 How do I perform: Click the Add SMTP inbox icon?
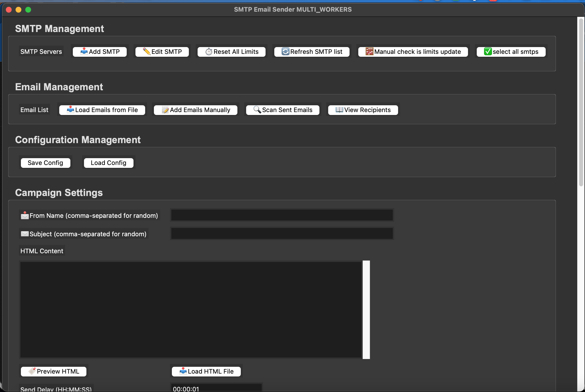84,51
